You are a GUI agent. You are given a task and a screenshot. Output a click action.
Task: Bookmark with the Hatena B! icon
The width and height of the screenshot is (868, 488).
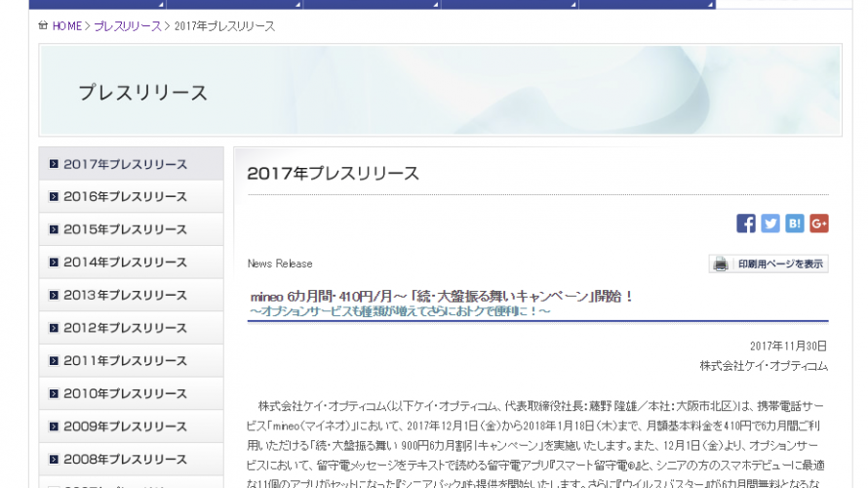pos(795,224)
